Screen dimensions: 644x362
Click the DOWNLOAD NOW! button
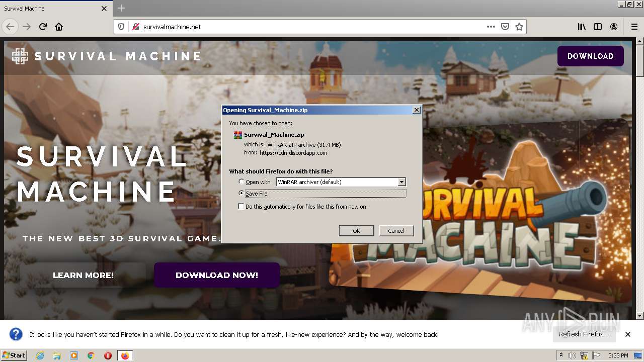point(217,275)
